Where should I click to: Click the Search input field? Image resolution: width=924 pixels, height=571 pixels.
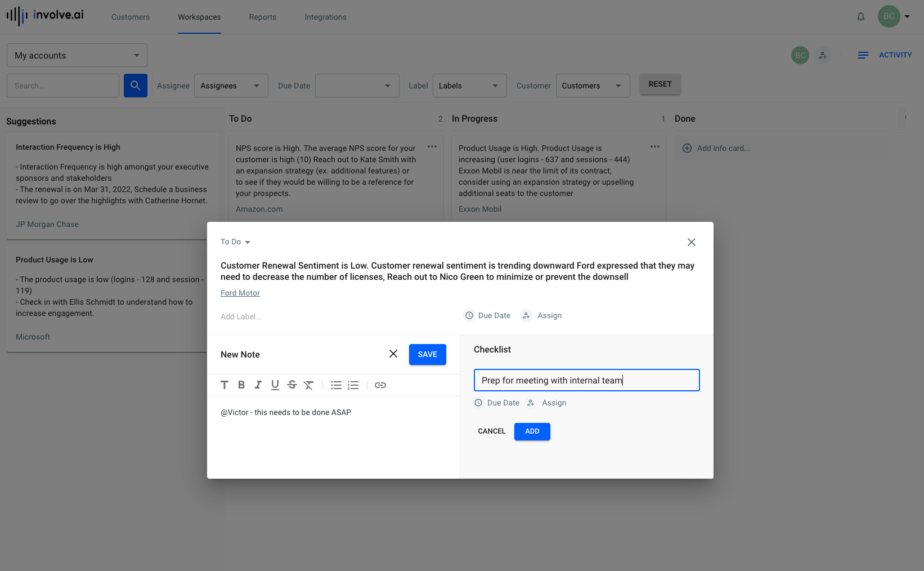click(x=63, y=86)
